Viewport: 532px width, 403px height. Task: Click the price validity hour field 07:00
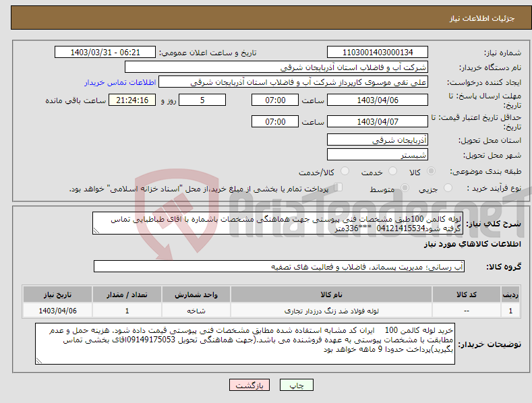[x=275, y=121]
